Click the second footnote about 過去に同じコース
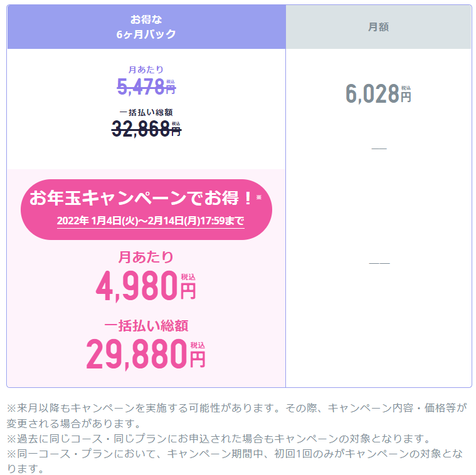The image size is (476, 475). 219,438
